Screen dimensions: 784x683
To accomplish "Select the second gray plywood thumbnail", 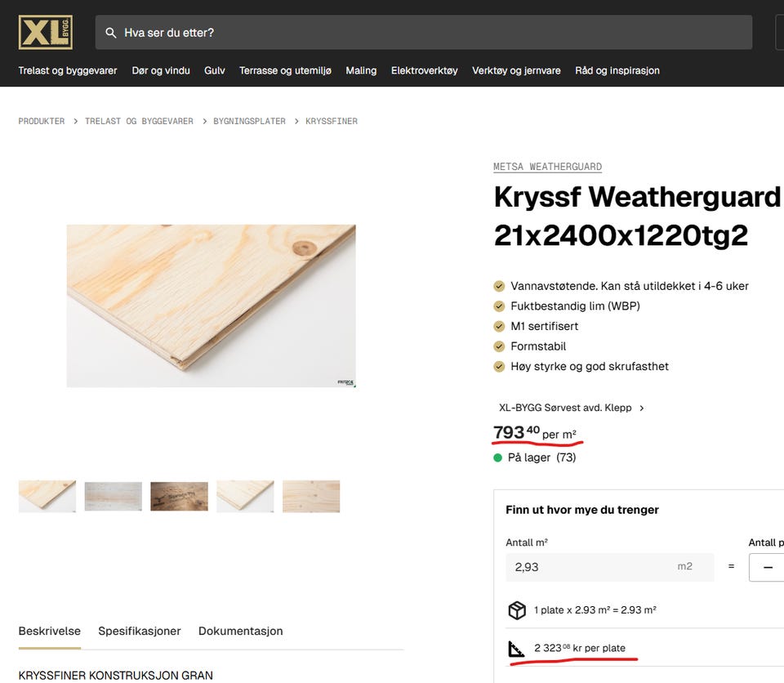I will coord(114,497).
